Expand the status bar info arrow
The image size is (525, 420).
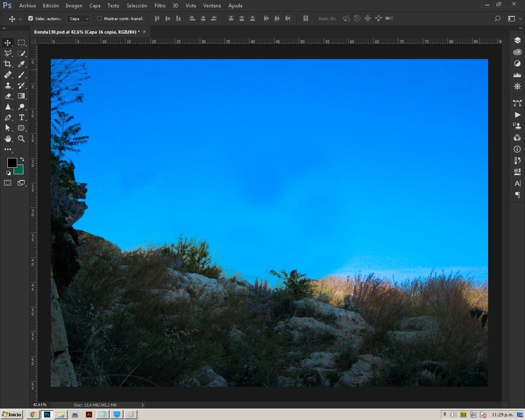143,405
